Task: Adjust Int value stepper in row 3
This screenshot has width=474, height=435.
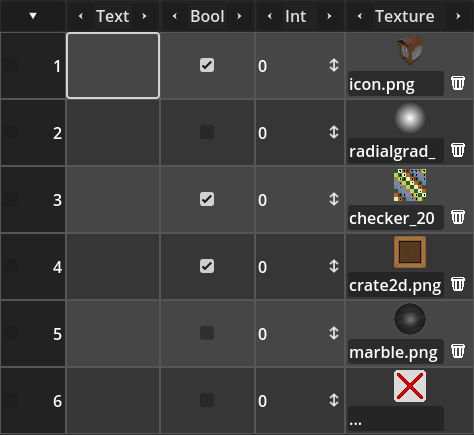Action: (x=334, y=199)
